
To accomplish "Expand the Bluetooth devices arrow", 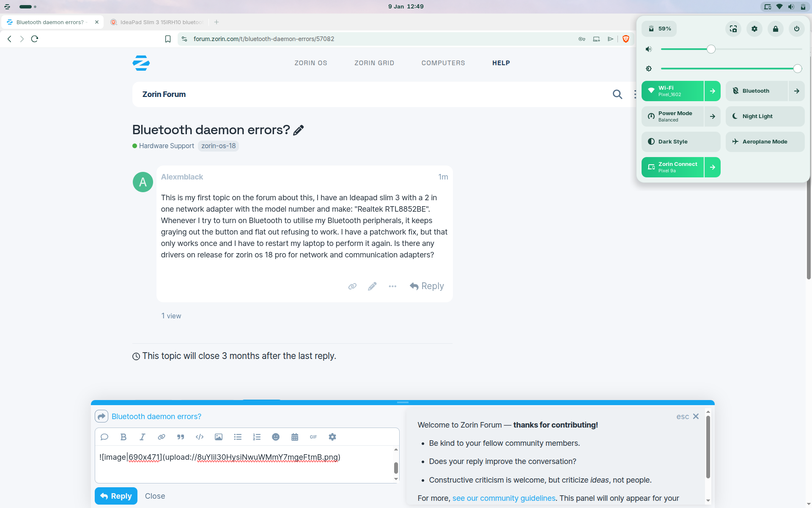I will [797, 91].
